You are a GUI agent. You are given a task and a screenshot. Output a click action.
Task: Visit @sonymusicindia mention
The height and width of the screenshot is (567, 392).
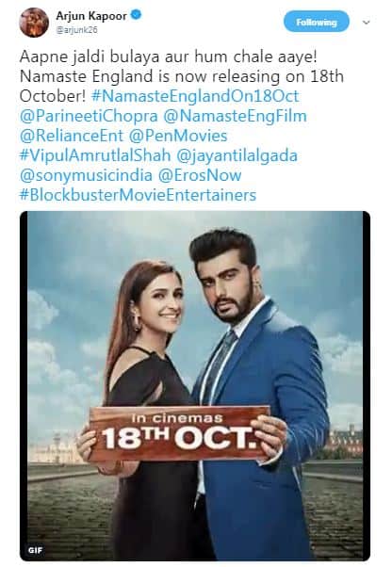[86, 176]
